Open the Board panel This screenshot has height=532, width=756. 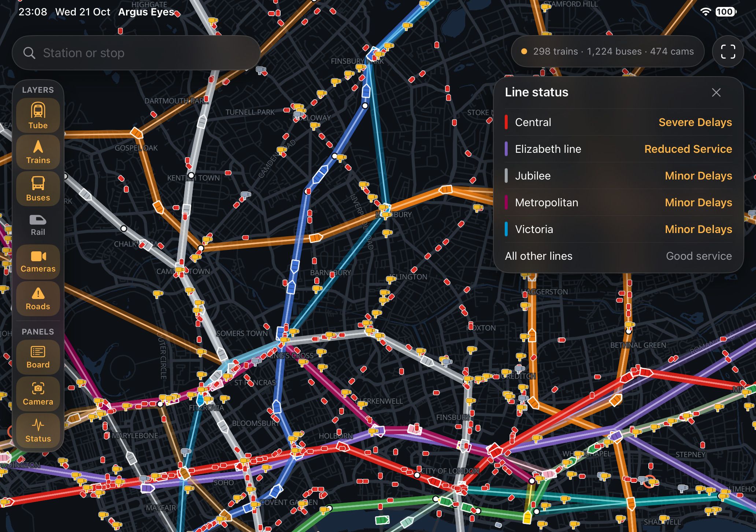click(x=38, y=357)
